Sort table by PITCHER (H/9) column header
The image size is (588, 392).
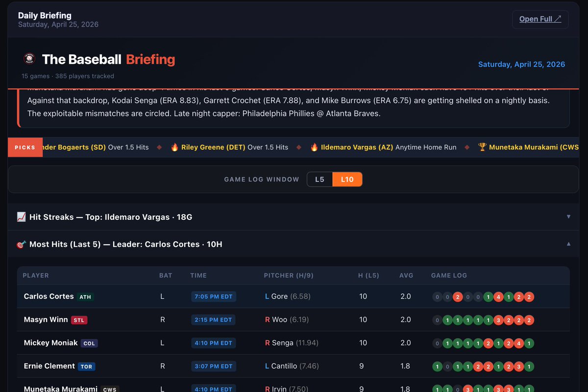tap(289, 275)
